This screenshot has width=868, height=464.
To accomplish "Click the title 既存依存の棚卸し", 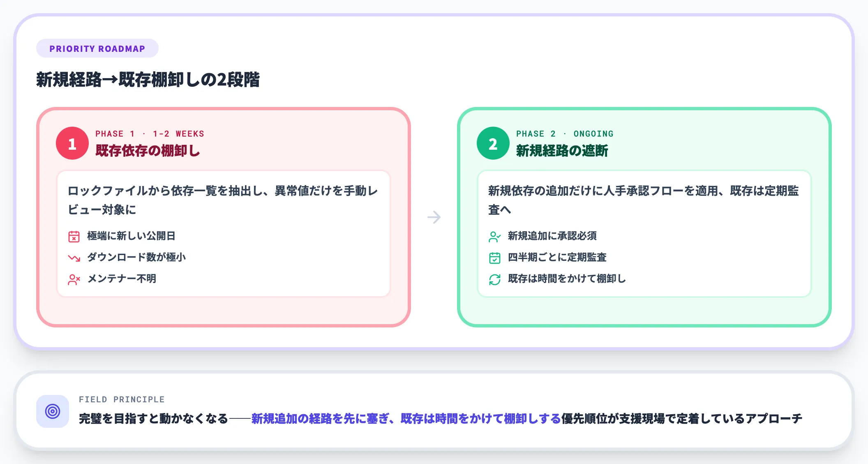I will (x=148, y=151).
